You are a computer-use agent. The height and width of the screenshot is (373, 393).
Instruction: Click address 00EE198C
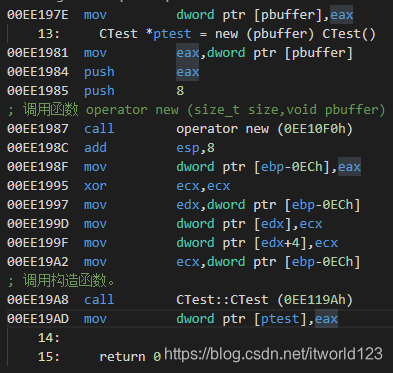[x=38, y=148]
